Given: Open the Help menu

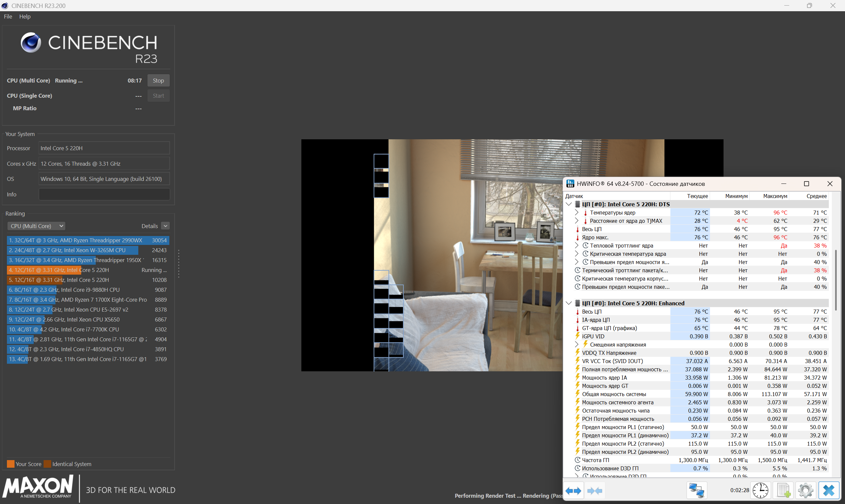Looking at the screenshot, I should click(25, 16).
